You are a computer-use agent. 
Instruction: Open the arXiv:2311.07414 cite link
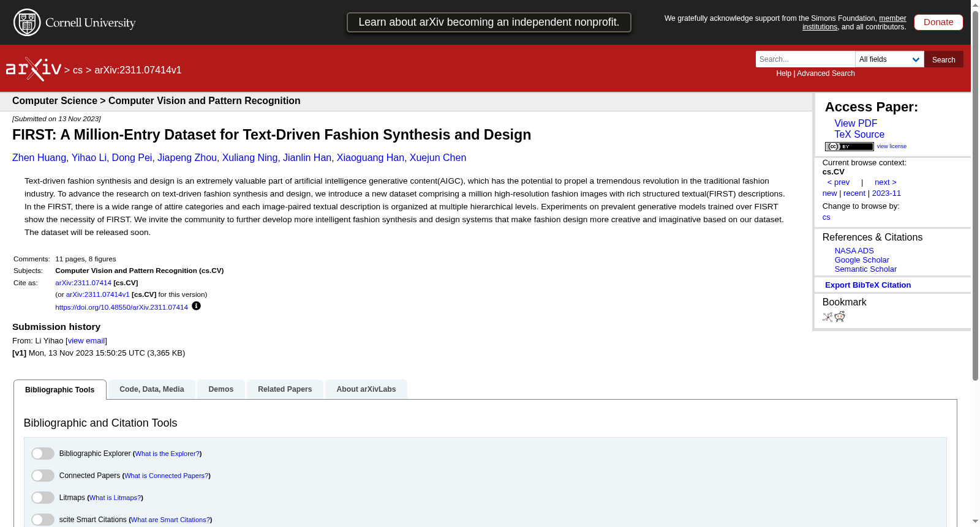[83, 283]
